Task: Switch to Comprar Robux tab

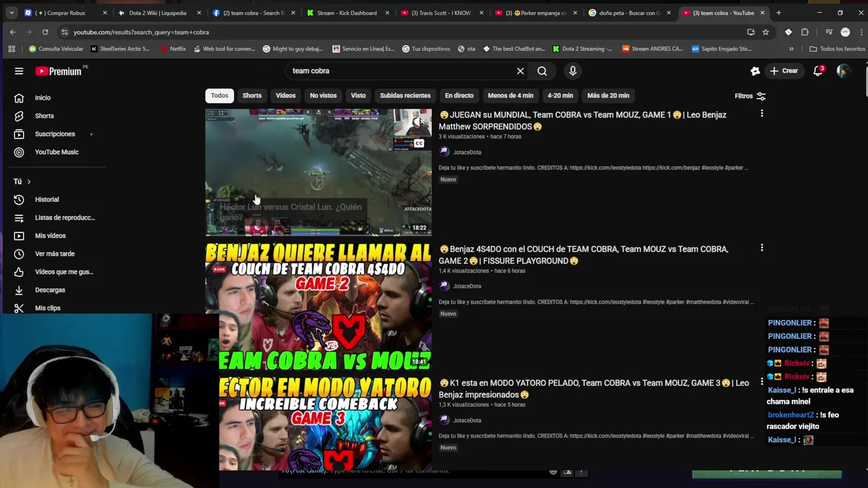Action: [64, 13]
